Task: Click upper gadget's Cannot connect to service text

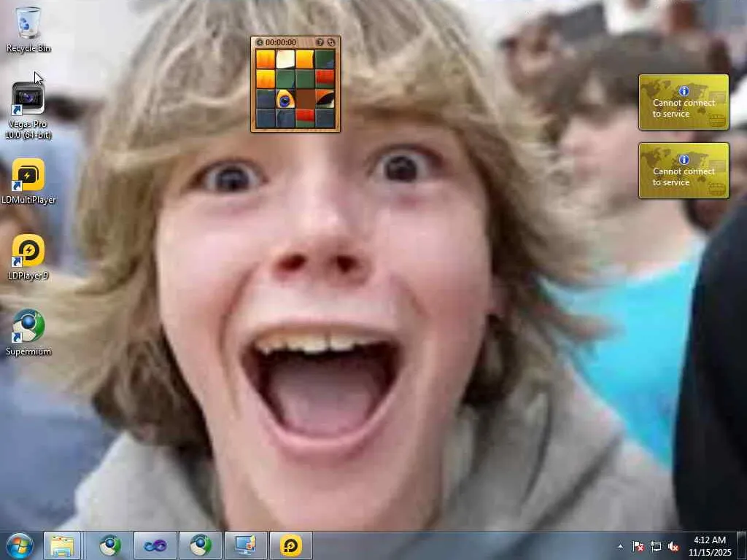Action: (x=684, y=108)
